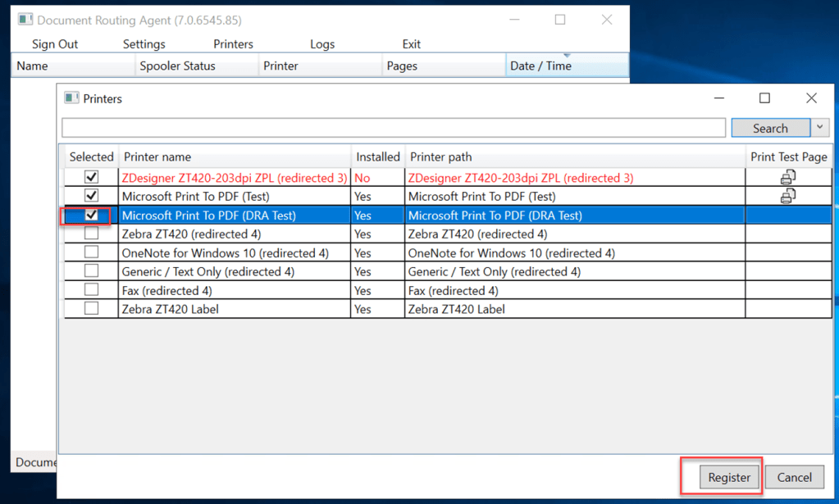Print test page for ZDesigner ZT420-203dpi printer

[x=787, y=177]
